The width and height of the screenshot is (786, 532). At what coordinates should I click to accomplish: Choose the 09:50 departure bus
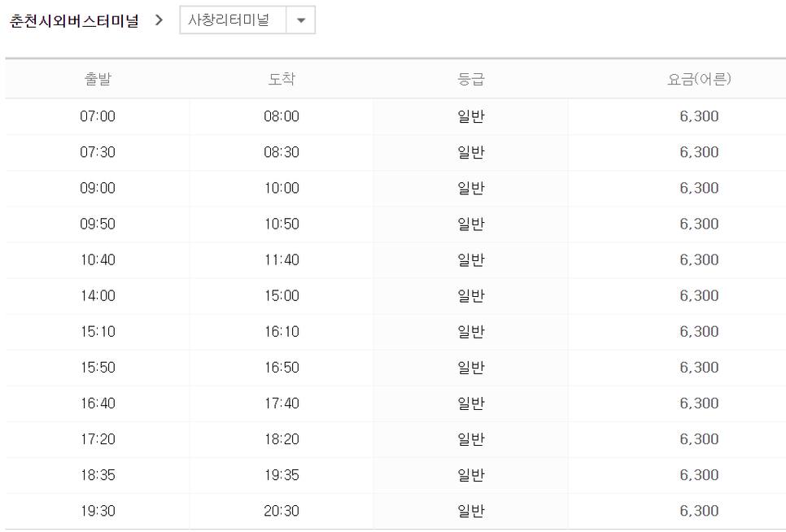[98, 224]
